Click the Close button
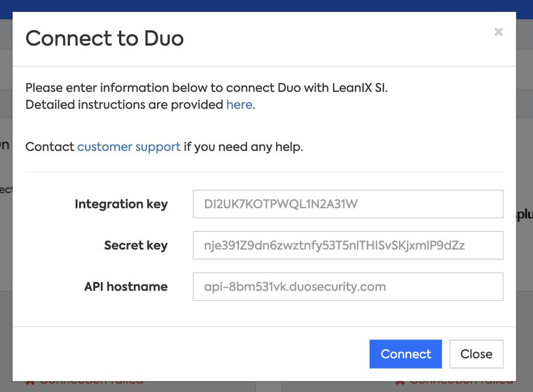533x392 pixels. [476, 354]
